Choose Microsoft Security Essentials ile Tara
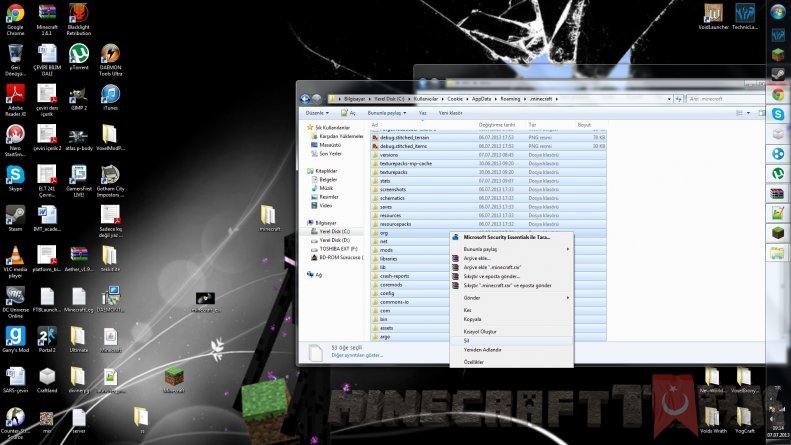 point(512,237)
